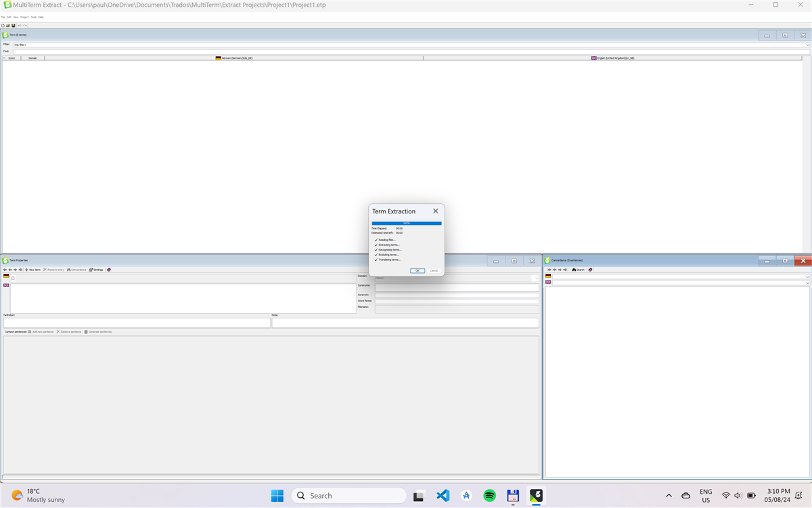Click the Note text field
This screenshot has height=508, width=812.
(405, 323)
